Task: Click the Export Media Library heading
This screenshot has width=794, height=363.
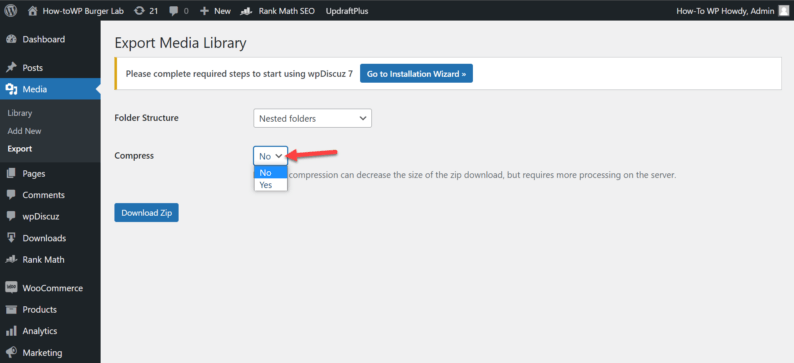Action: [x=180, y=44]
